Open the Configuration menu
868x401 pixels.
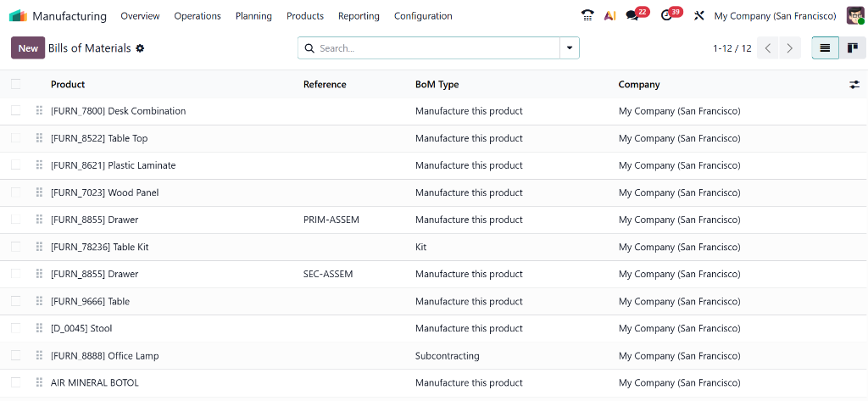423,16
